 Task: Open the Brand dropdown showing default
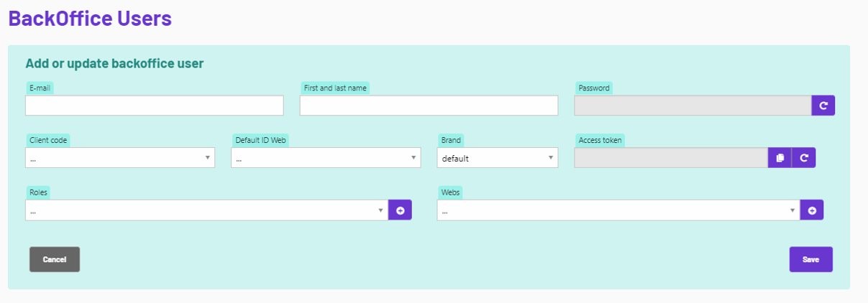pos(498,158)
